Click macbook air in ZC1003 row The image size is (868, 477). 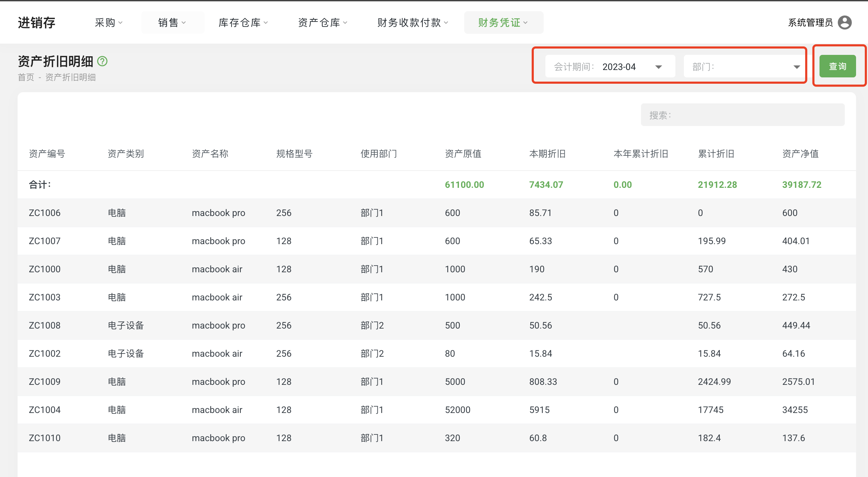[217, 297]
